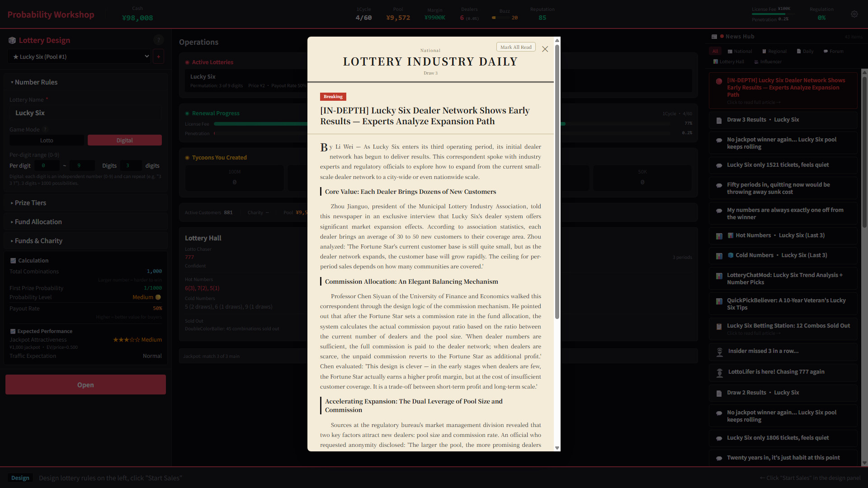This screenshot has width=868, height=488.
Task: Click document icon of Draw 2 Results
Action: coord(719,394)
